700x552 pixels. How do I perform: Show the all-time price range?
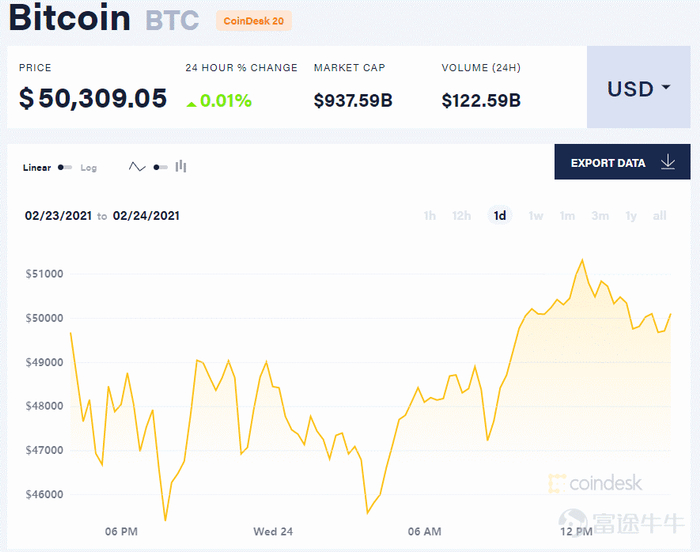[x=659, y=215]
